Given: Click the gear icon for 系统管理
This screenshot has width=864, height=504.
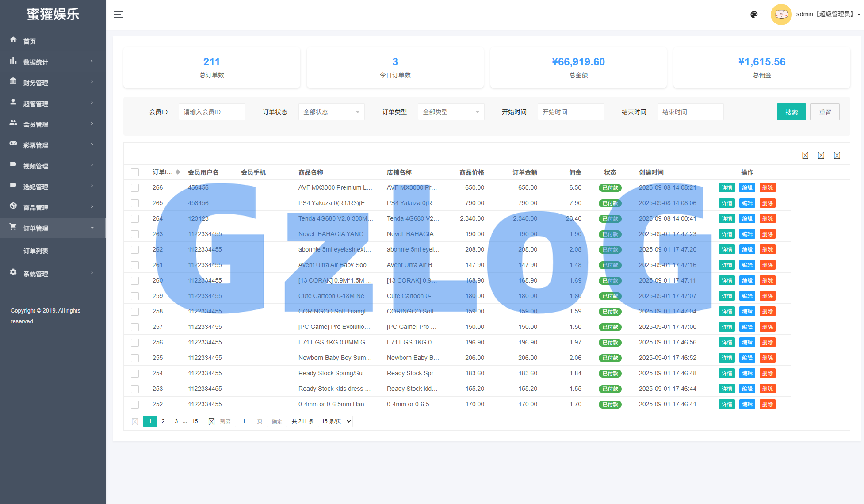Looking at the screenshot, I should [x=13, y=272].
